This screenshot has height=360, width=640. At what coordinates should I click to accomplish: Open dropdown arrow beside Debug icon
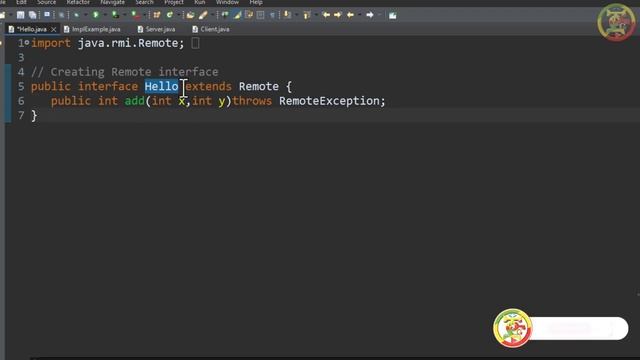[x=86, y=15]
